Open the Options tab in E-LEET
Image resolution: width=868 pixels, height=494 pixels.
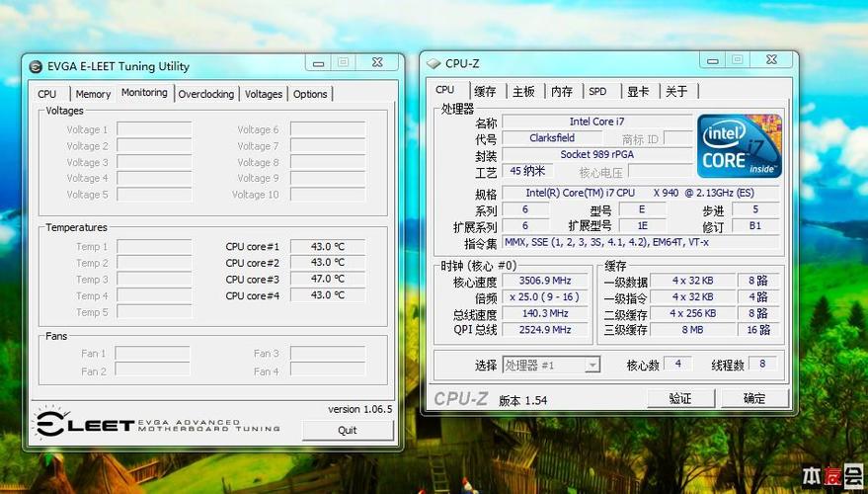point(310,94)
